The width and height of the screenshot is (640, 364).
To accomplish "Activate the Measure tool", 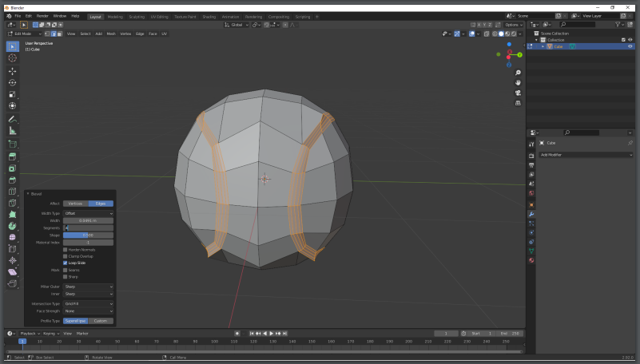I will pyautogui.click(x=12, y=130).
